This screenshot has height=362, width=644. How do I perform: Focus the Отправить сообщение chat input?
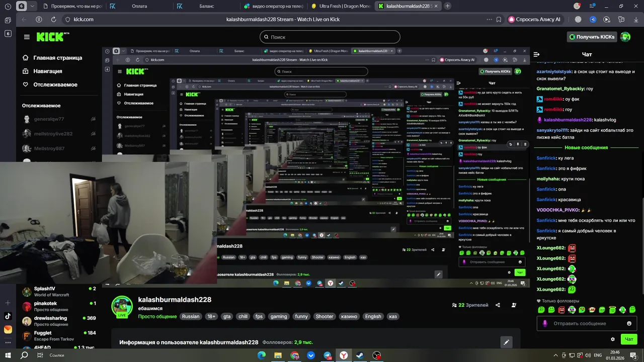(587, 323)
